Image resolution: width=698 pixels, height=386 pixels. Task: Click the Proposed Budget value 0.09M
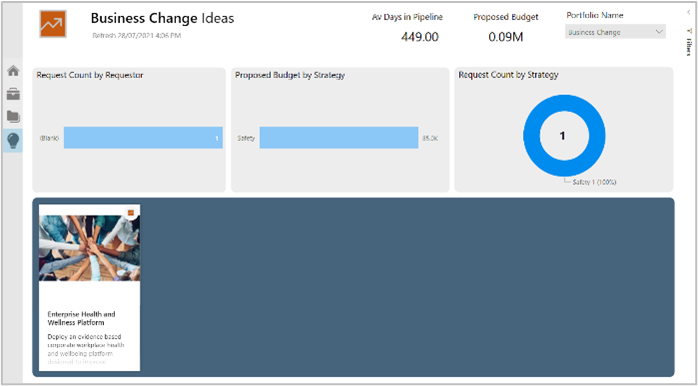505,37
